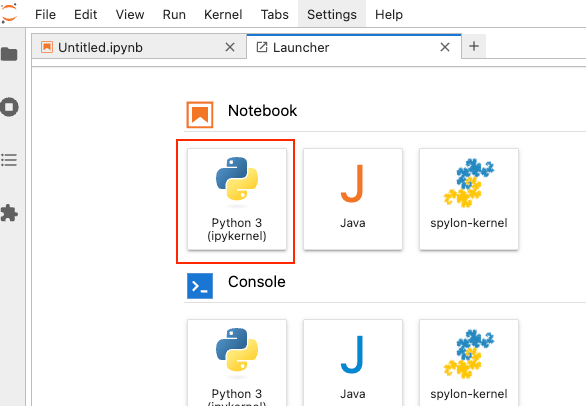The image size is (586, 406).
Task: Launch a Java console
Action: [353, 363]
